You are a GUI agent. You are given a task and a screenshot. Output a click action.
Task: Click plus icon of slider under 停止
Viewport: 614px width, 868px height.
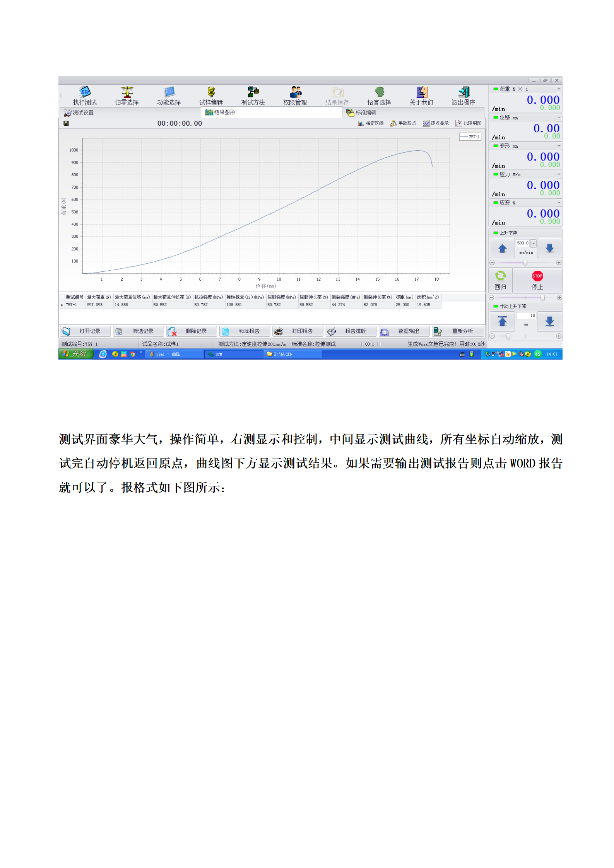point(559,298)
